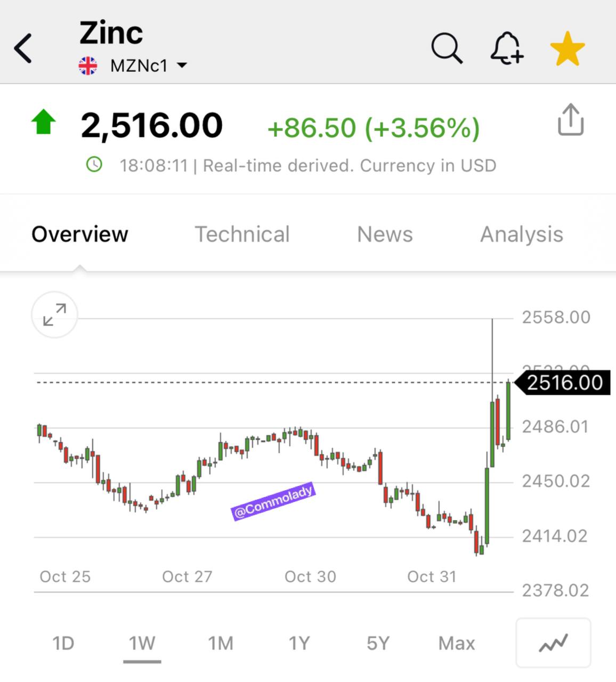Tap the share icon beside price
Screen dimensions: 616x682
[571, 119]
